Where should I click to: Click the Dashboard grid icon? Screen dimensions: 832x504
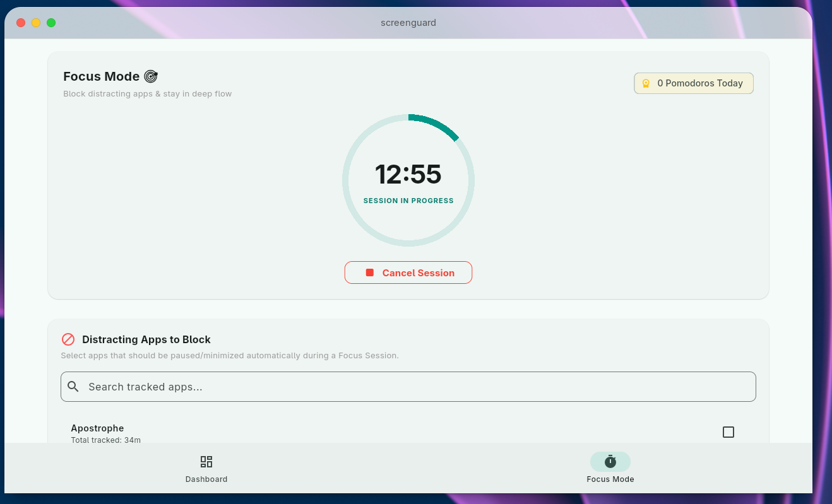(206, 462)
